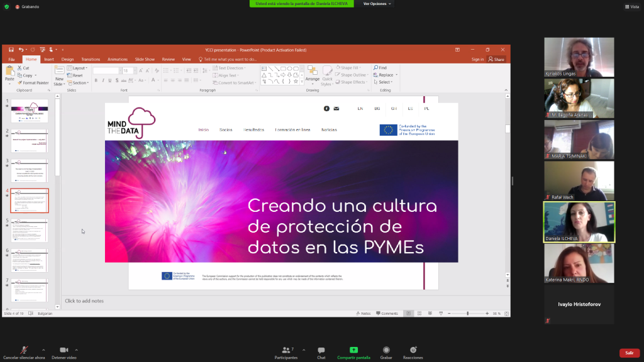The width and height of the screenshot is (644, 362).
Task: Start recording with Grabar button
Action: (x=386, y=350)
